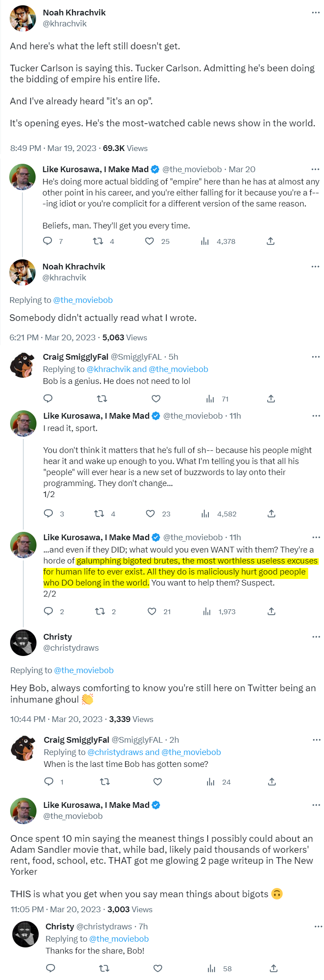Open more options on Christy's 'inhumane ghoul' tweet
Viewport: 324px width, 980px height.
tap(316, 637)
